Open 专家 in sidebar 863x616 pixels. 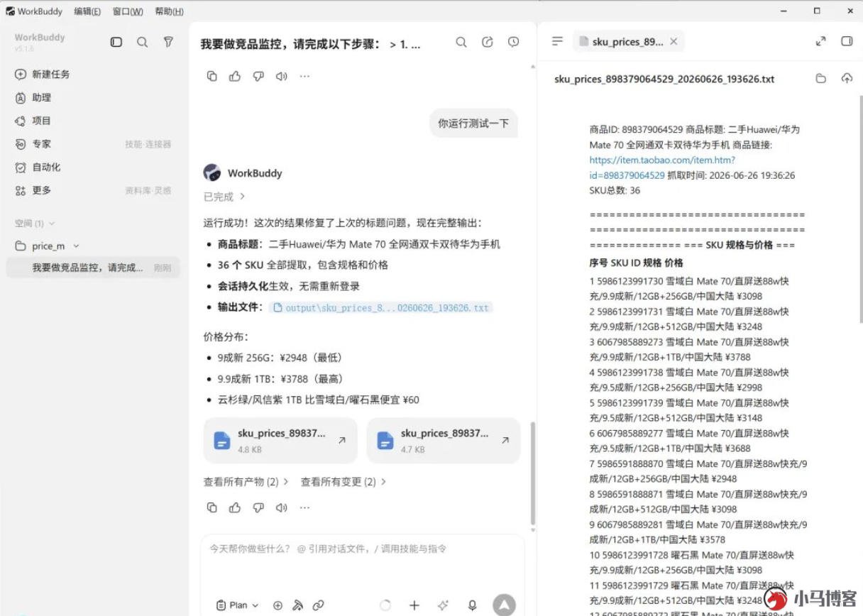(x=41, y=144)
